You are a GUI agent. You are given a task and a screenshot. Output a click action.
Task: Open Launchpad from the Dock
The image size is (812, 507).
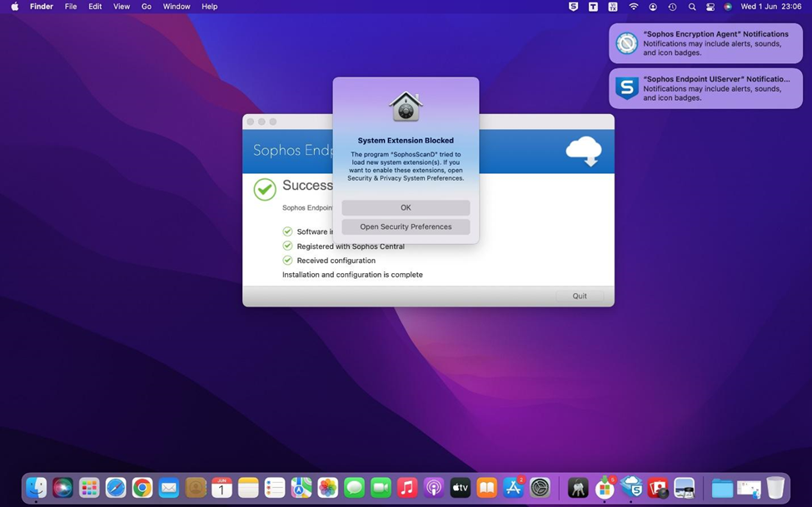pos(89,488)
